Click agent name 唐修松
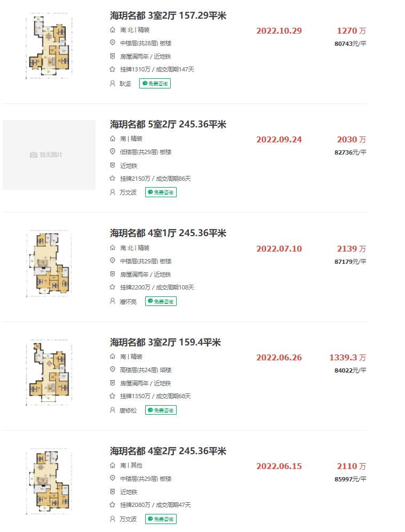The height and width of the screenshot is (532, 405). [x=128, y=410]
